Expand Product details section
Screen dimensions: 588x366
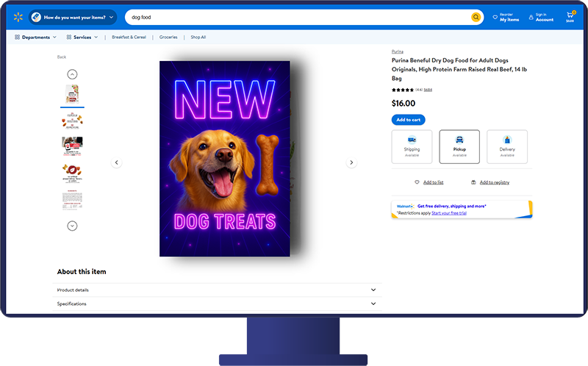coord(217,290)
